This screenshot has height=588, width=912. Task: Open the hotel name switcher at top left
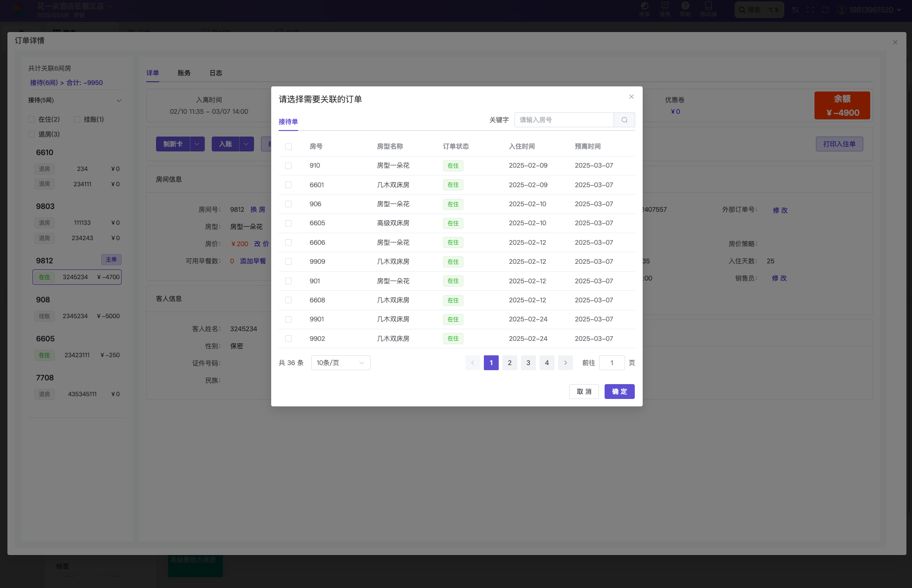pos(74,7)
